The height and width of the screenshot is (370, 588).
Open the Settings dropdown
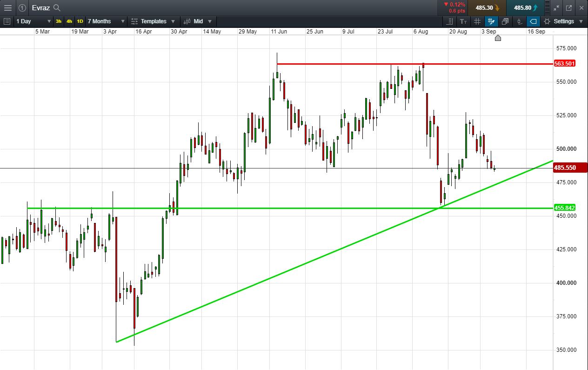tap(563, 21)
